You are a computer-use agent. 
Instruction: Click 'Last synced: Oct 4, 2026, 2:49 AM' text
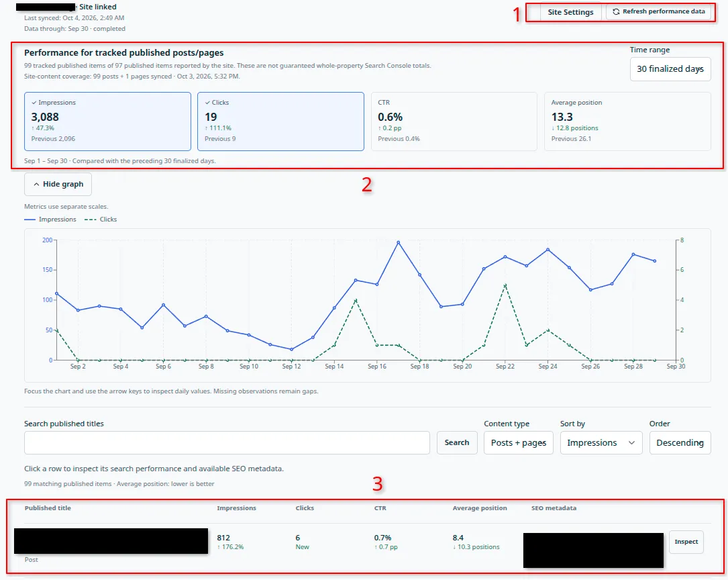click(74, 17)
